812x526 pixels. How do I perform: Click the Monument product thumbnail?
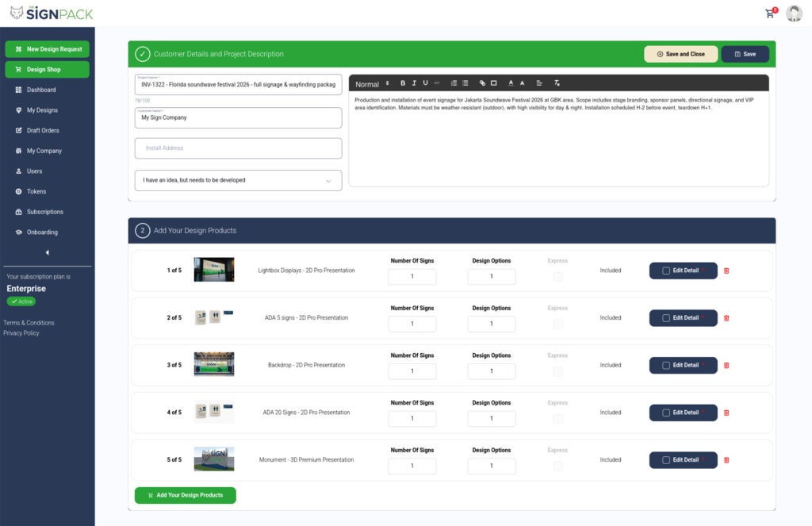214,459
